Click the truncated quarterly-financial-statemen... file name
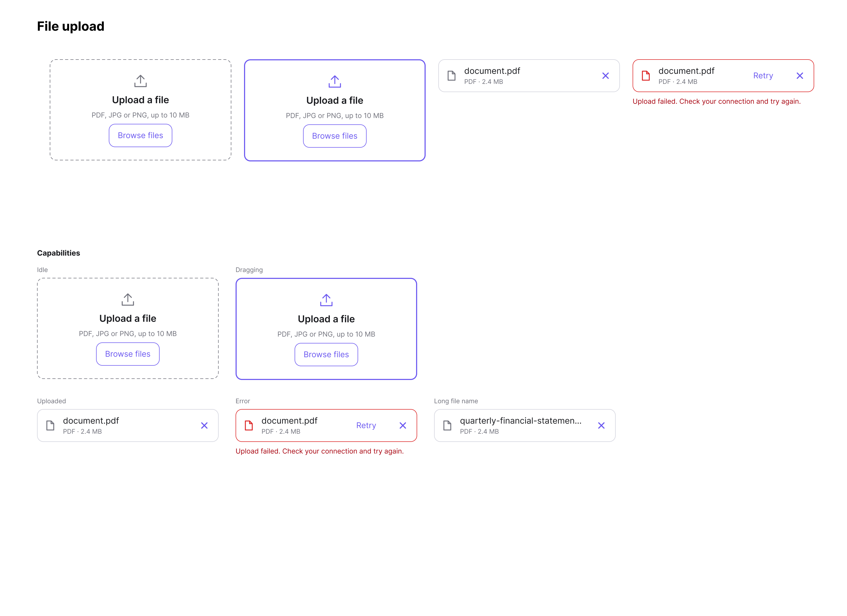 [521, 421]
